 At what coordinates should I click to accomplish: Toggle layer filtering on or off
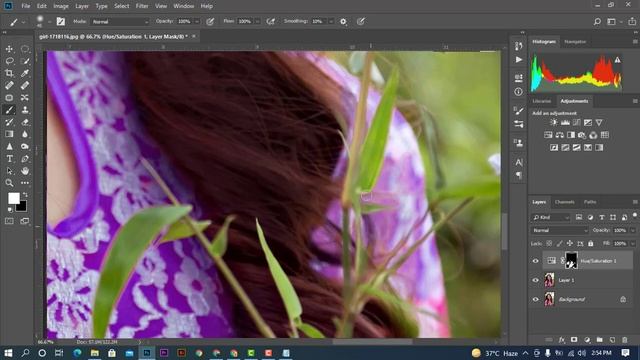click(635, 215)
